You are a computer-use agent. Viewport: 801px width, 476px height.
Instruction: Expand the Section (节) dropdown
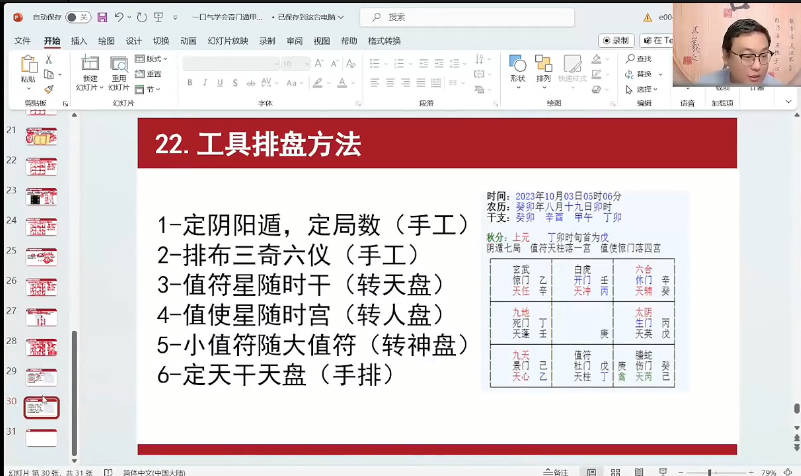click(x=152, y=89)
